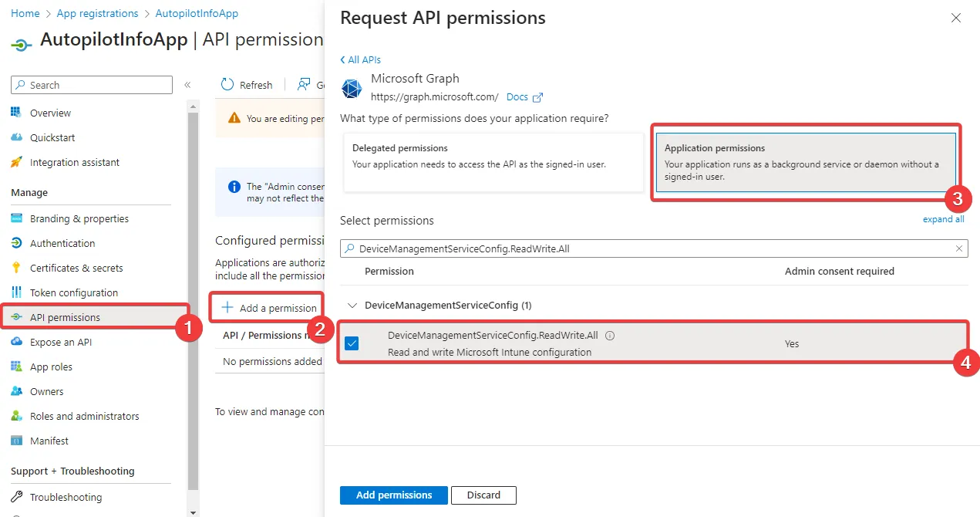Click the Branding & properties icon
The width and height of the screenshot is (980, 517).
point(16,218)
